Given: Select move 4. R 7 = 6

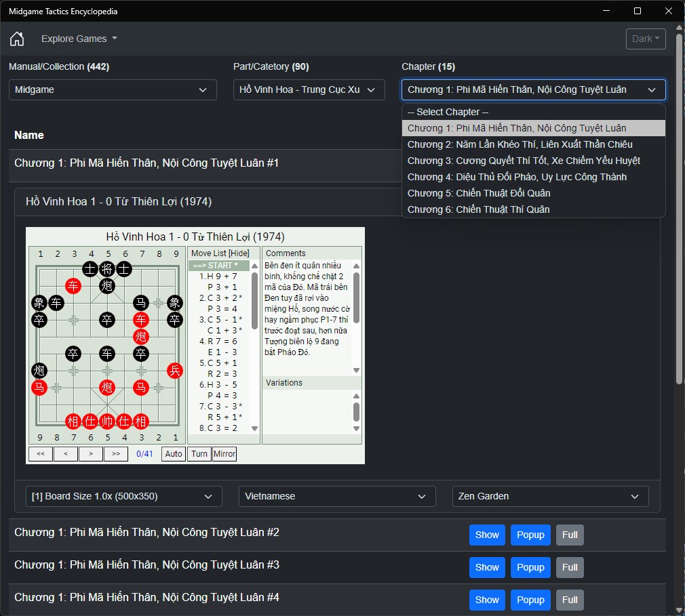Looking at the screenshot, I should tap(219, 342).
